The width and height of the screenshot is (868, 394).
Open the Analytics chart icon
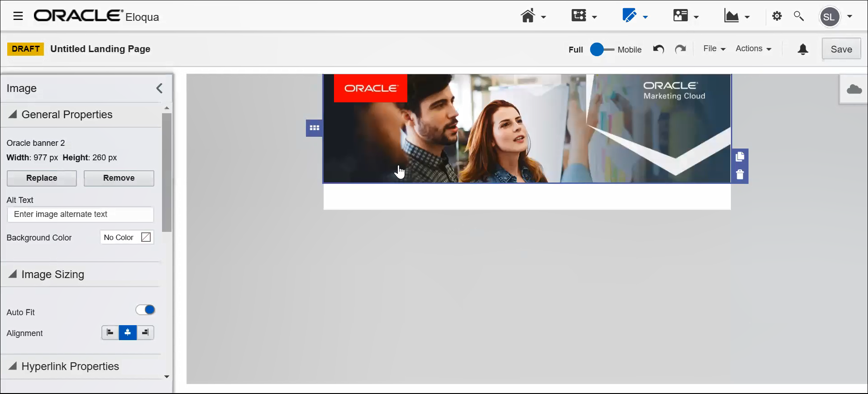[731, 16]
